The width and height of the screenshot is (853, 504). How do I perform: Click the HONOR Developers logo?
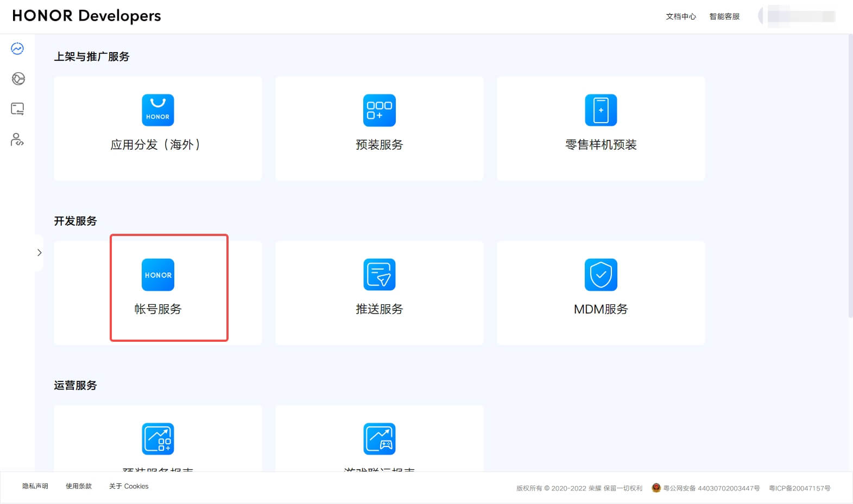[87, 16]
